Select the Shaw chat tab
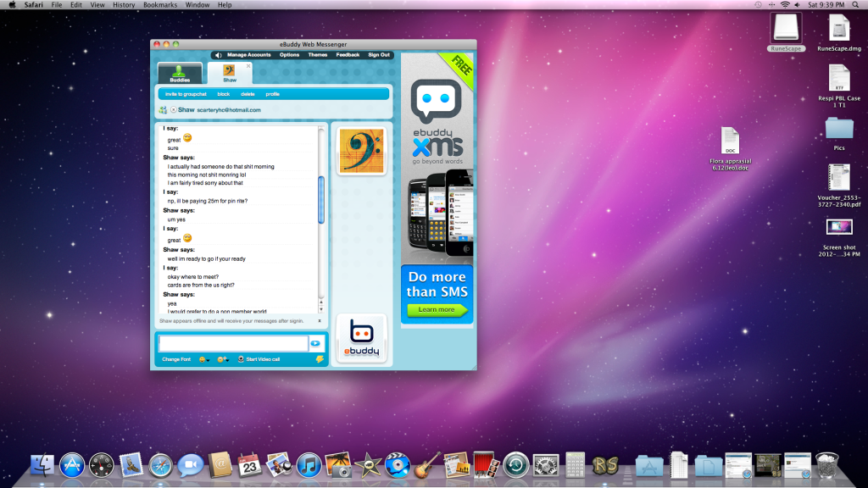868x488 pixels. point(229,73)
